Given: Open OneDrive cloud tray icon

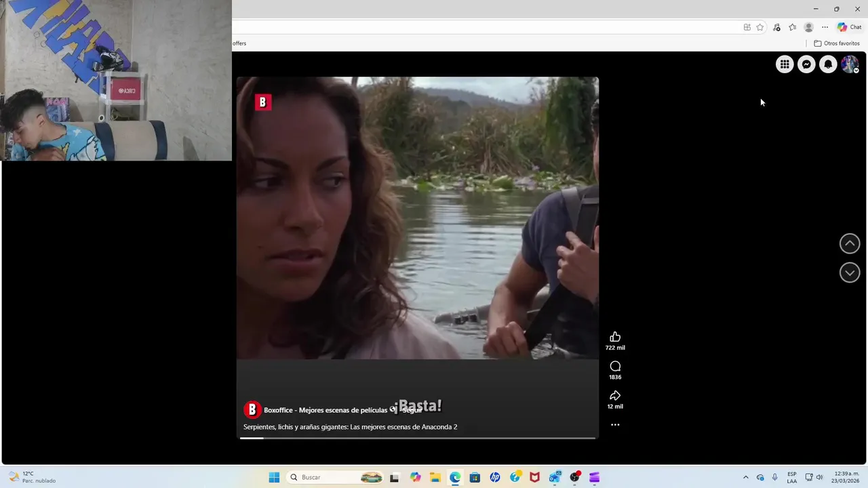Looking at the screenshot, I should 760,477.
